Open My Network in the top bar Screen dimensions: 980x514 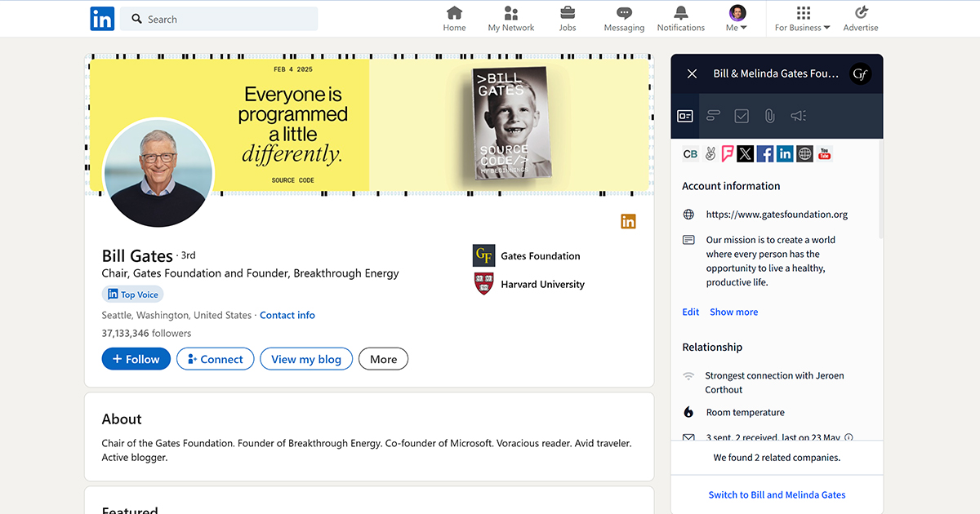511,19
